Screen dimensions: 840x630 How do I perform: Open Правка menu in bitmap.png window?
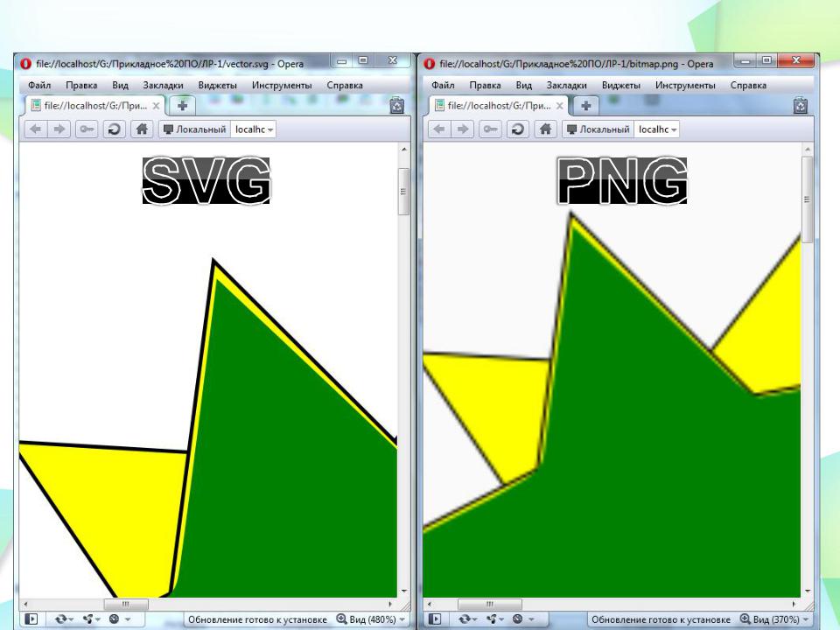[485, 85]
